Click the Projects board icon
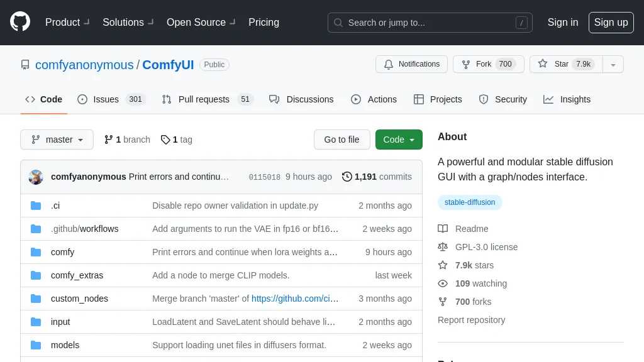 419,99
